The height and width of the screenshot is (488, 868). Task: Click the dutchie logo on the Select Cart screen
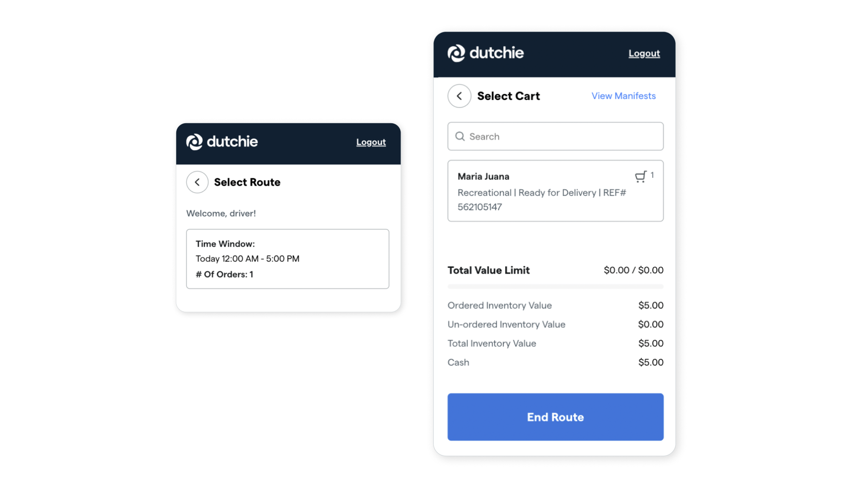[x=486, y=53]
